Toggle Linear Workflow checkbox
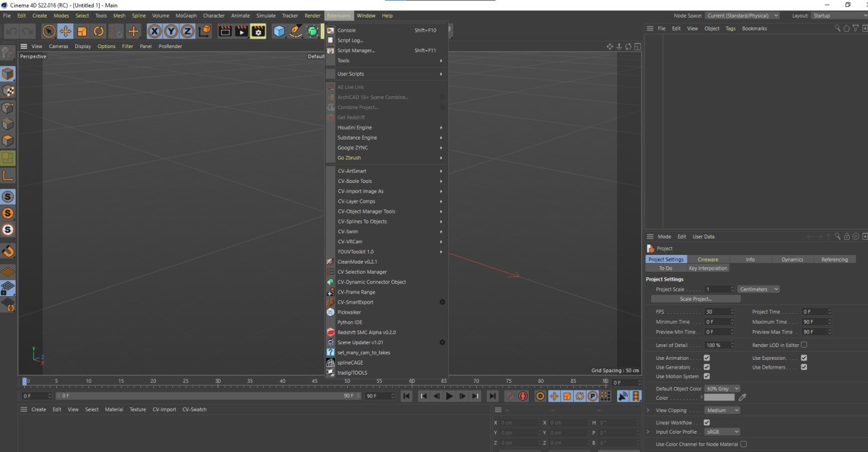The image size is (868, 452). (707, 423)
